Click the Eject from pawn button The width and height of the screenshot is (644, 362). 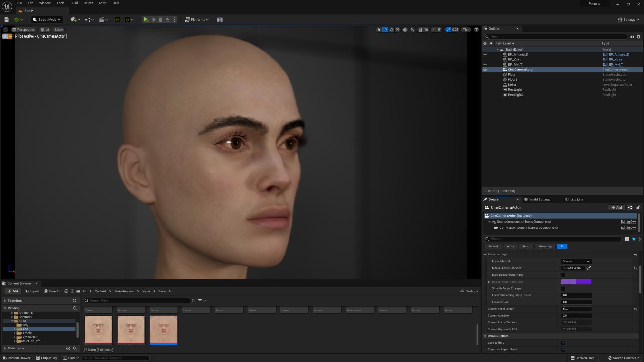pos(167,20)
